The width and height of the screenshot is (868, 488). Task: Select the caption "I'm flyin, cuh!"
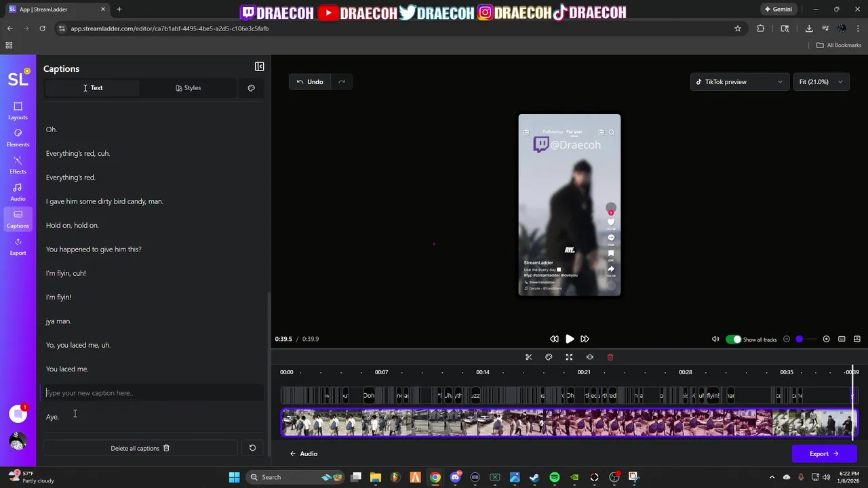66,273
